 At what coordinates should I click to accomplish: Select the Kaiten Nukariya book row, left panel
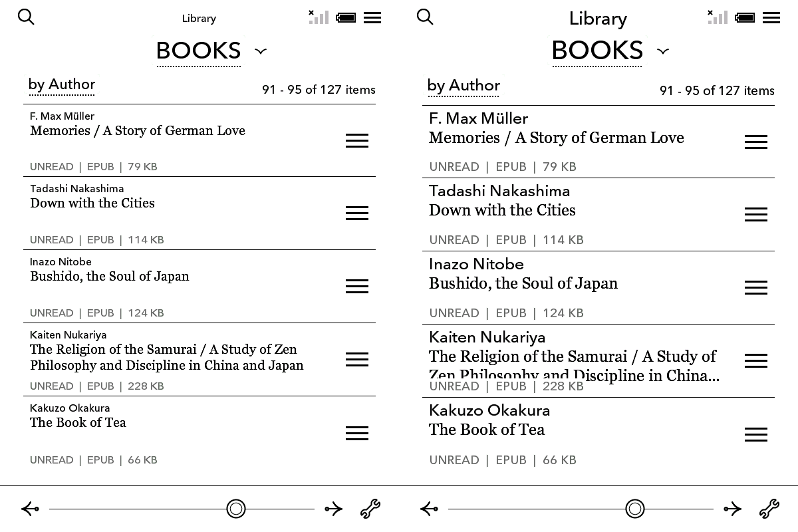tap(166, 358)
